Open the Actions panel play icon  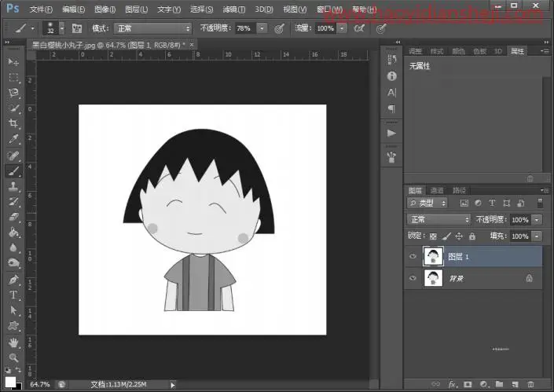pos(391,133)
